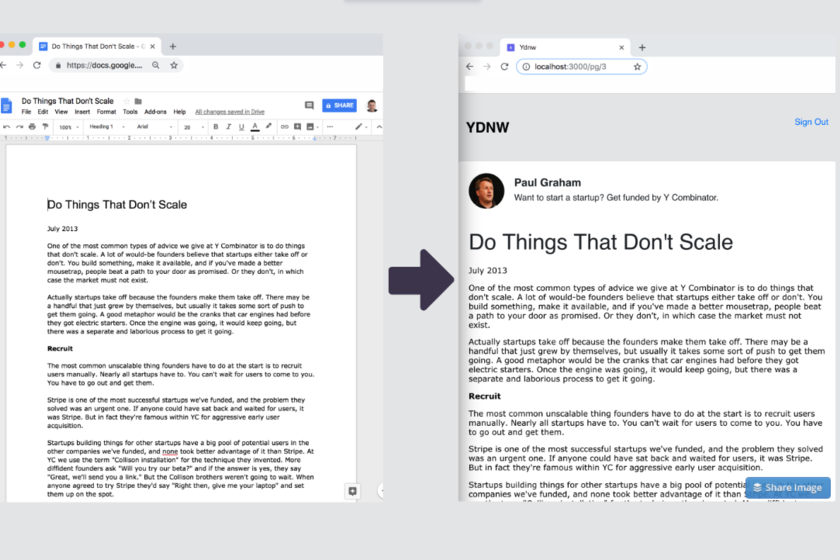The image size is (840, 560).
Task: Open the editing mode pencil dropdown
Action: tap(361, 127)
